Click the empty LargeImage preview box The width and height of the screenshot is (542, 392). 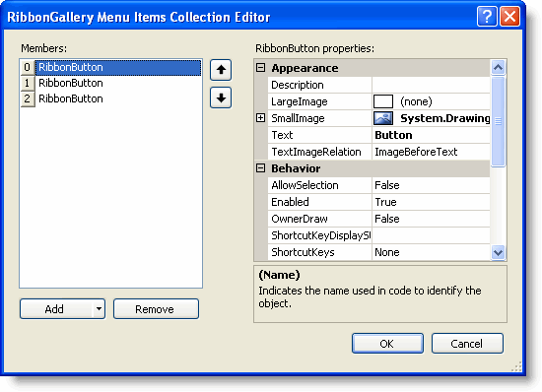[383, 101]
